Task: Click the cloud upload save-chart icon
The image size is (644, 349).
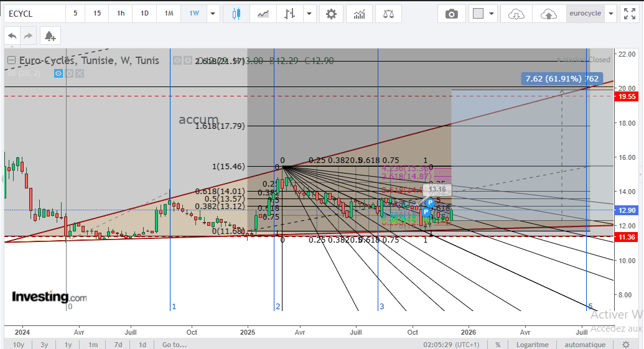Action: click(549, 14)
